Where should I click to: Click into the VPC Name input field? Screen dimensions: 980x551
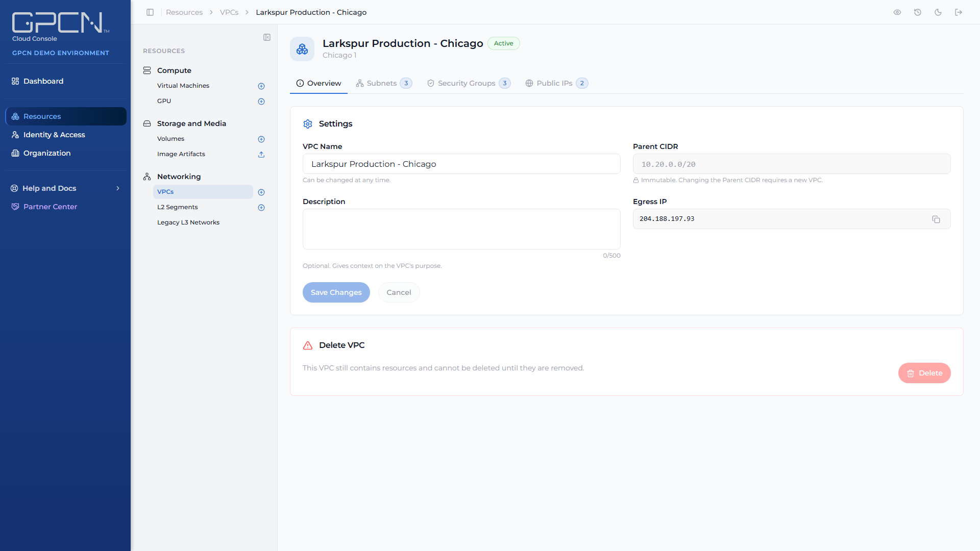coord(461,164)
